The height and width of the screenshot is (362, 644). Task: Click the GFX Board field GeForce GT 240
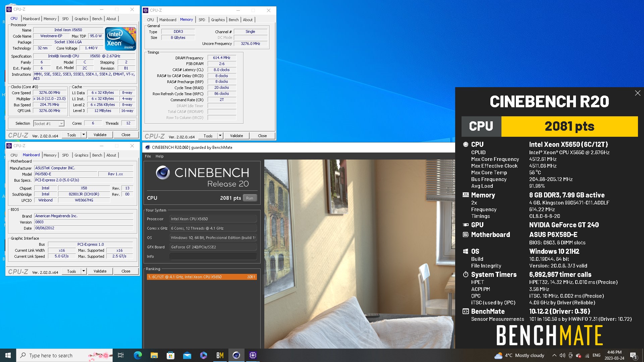click(x=213, y=247)
